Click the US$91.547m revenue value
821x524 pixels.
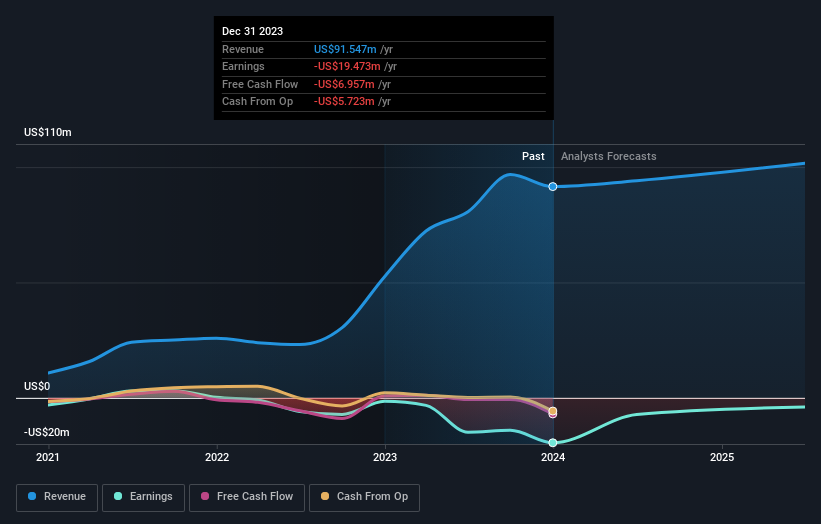345,49
